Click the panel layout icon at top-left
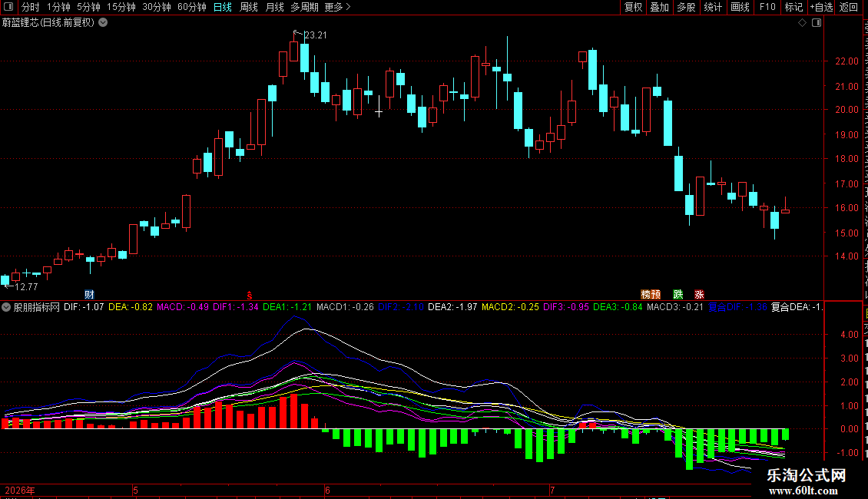The width and height of the screenshot is (868, 499). coord(8,7)
